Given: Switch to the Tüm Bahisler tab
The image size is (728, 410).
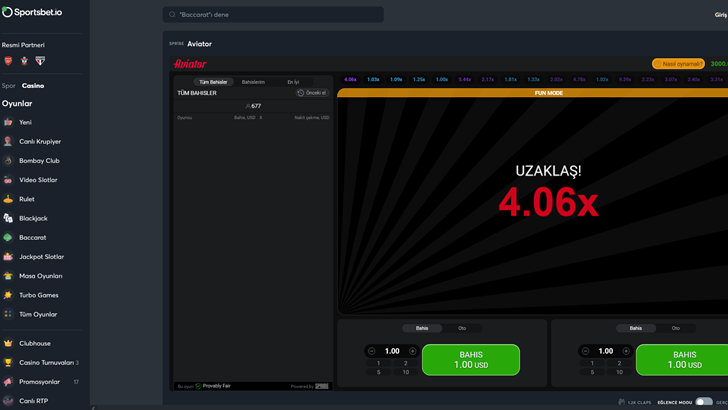Looking at the screenshot, I should point(213,82).
